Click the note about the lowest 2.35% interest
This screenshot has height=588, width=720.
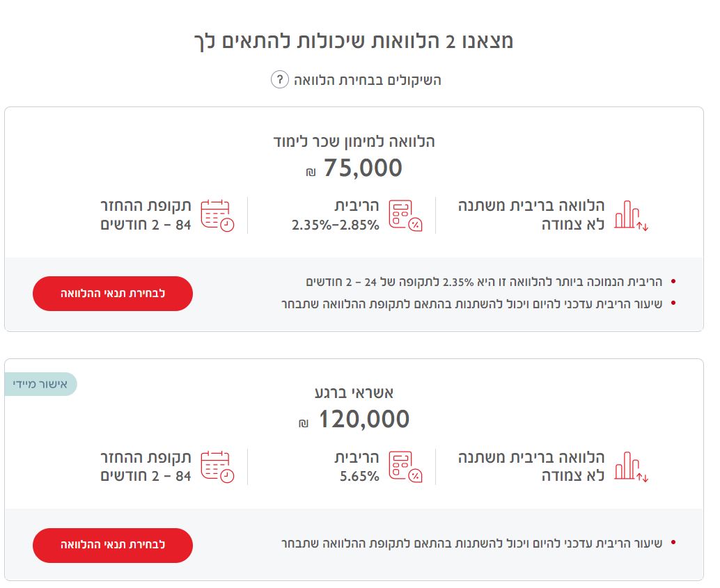tap(485, 283)
